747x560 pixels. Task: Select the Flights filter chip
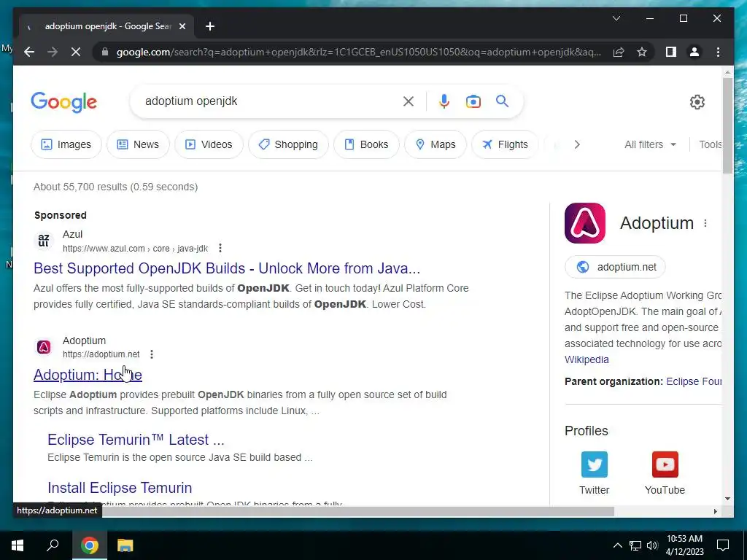tap(505, 144)
